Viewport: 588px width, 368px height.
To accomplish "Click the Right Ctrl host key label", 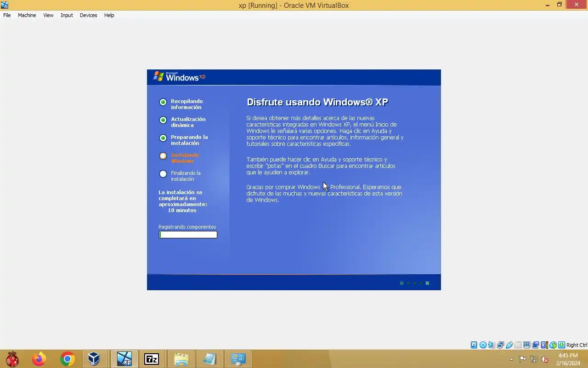I will [x=577, y=345].
